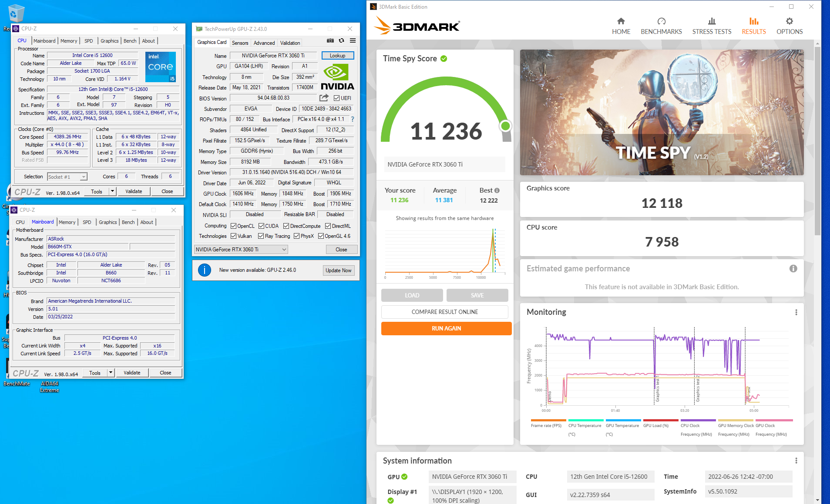Click the Close button at bottom of GPU-Z
The width and height of the screenshot is (830, 504).
click(x=341, y=250)
